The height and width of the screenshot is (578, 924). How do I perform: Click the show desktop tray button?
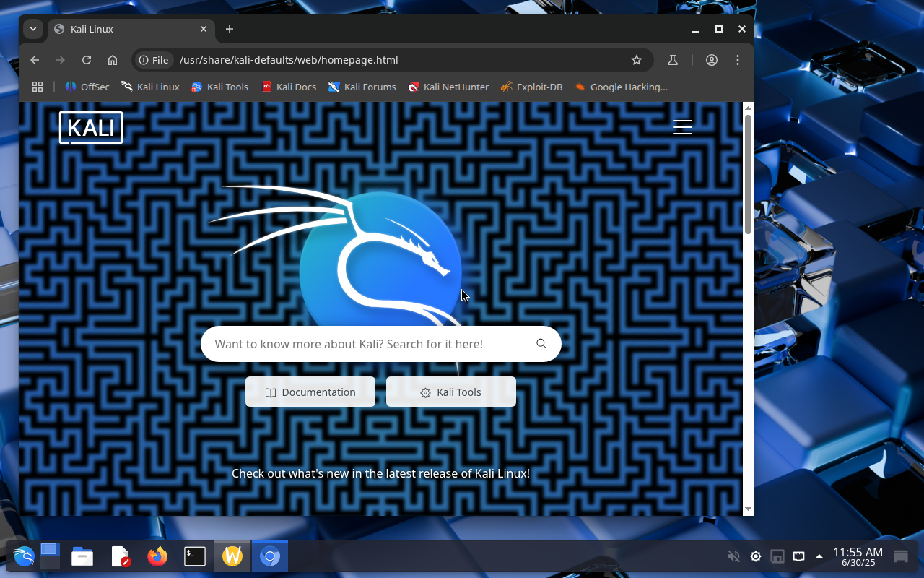coord(901,556)
